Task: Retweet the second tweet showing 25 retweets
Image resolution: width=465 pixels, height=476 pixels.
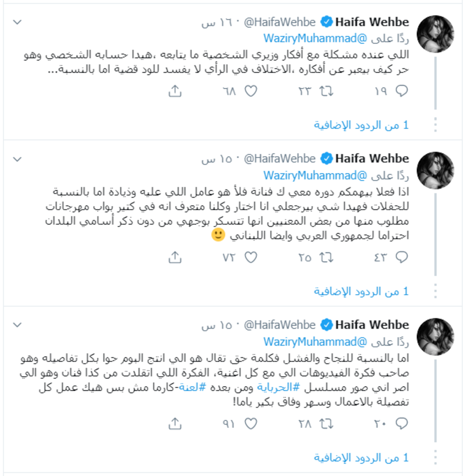Action: [x=326, y=257]
